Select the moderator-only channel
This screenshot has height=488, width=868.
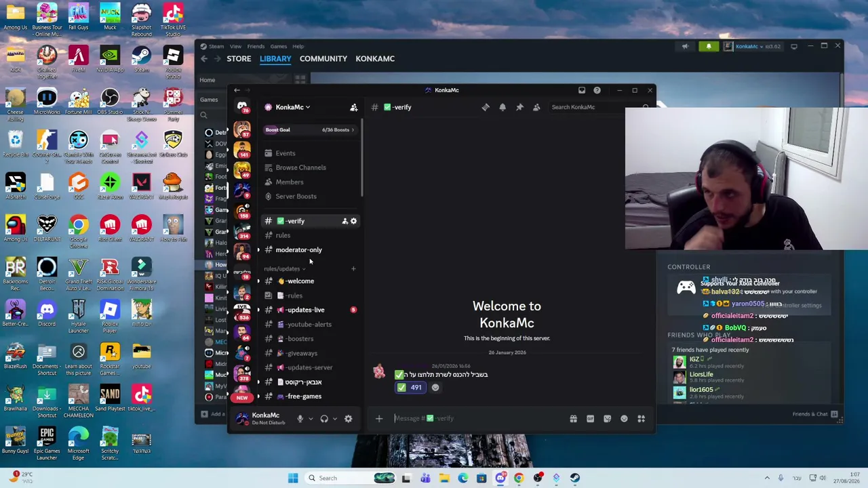(x=310, y=250)
